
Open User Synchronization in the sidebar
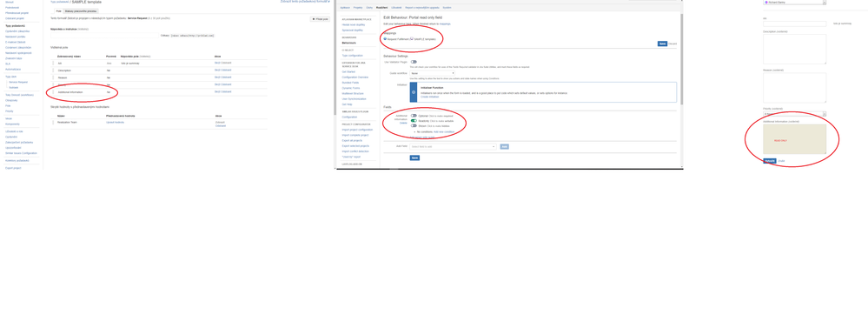pyautogui.click(x=354, y=98)
